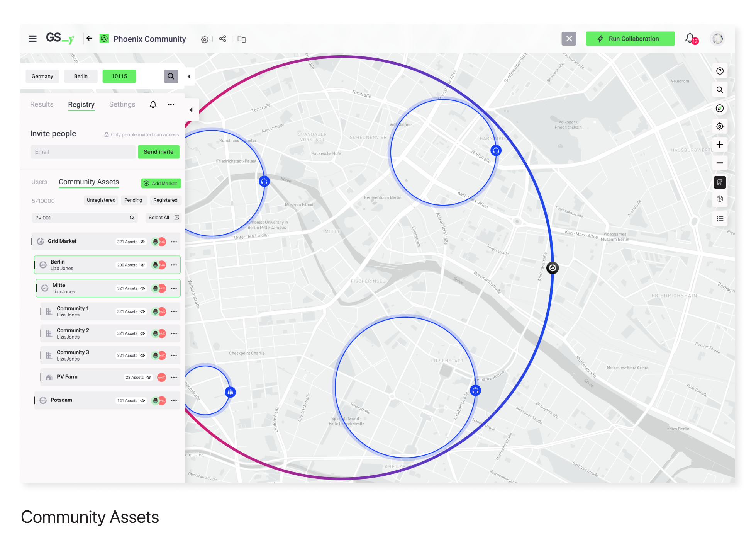Switch to the Results tab

click(x=42, y=104)
